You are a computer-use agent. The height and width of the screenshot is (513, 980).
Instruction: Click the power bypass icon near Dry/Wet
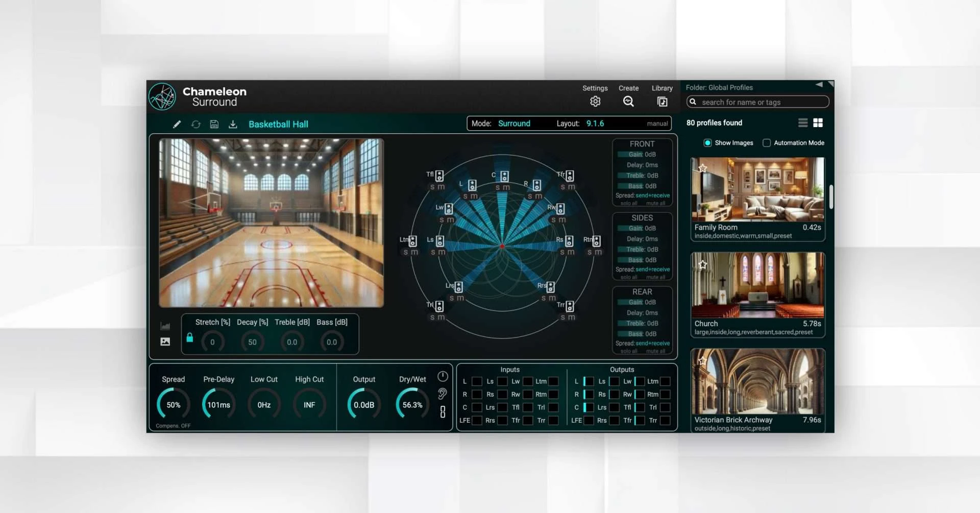tap(443, 376)
